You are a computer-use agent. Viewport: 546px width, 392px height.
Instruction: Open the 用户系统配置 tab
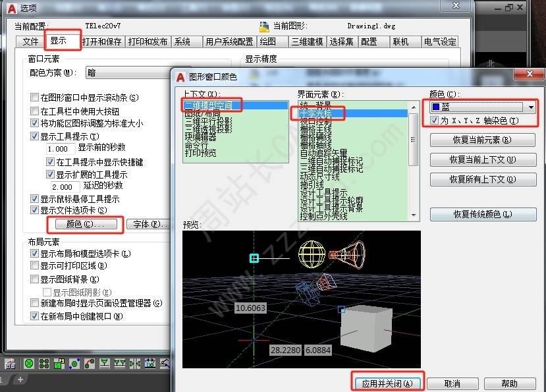pyautogui.click(x=229, y=42)
